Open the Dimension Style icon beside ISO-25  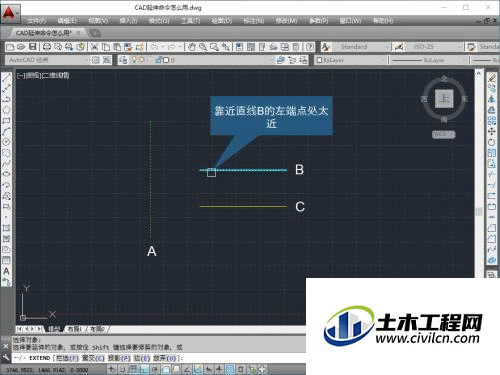399,47
